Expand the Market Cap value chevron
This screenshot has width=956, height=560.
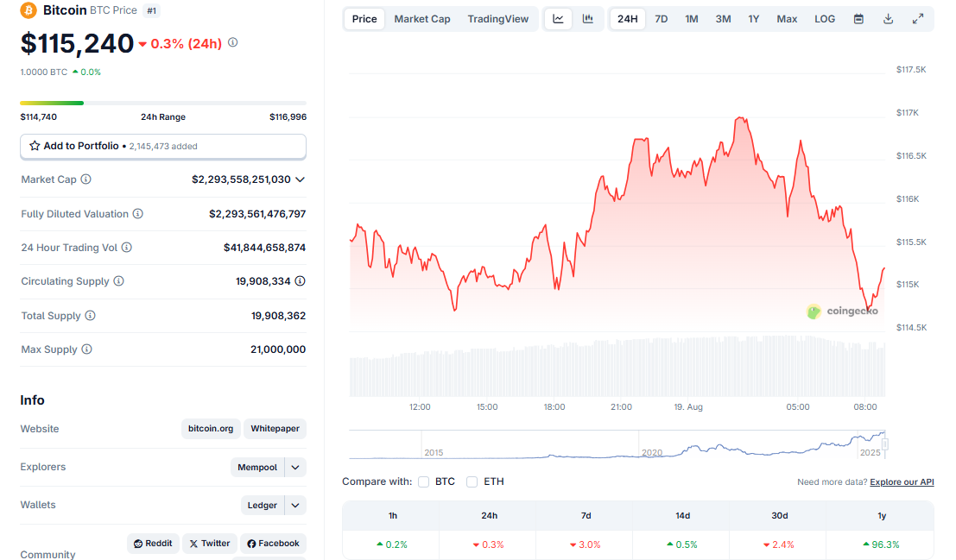[x=300, y=179]
